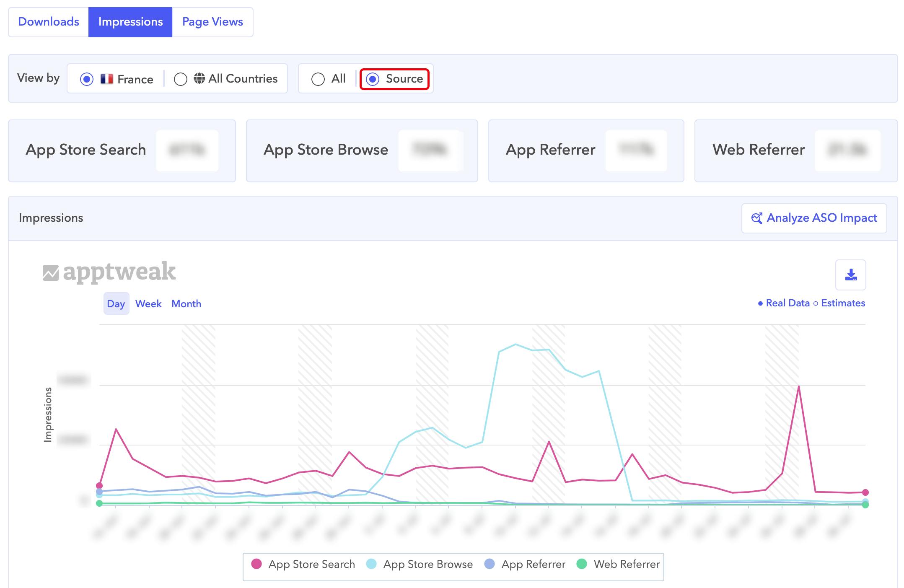Select the All radio option
The image size is (904, 588).
[x=318, y=79]
